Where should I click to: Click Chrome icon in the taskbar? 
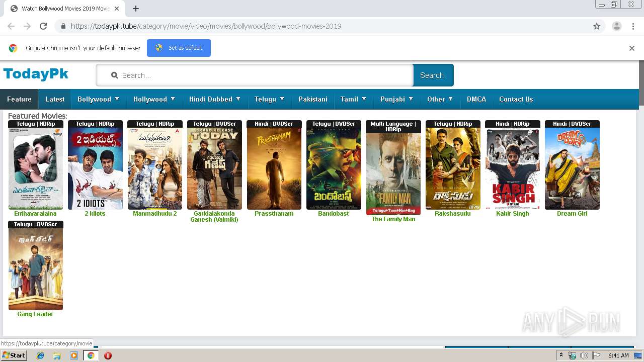(x=91, y=355)
